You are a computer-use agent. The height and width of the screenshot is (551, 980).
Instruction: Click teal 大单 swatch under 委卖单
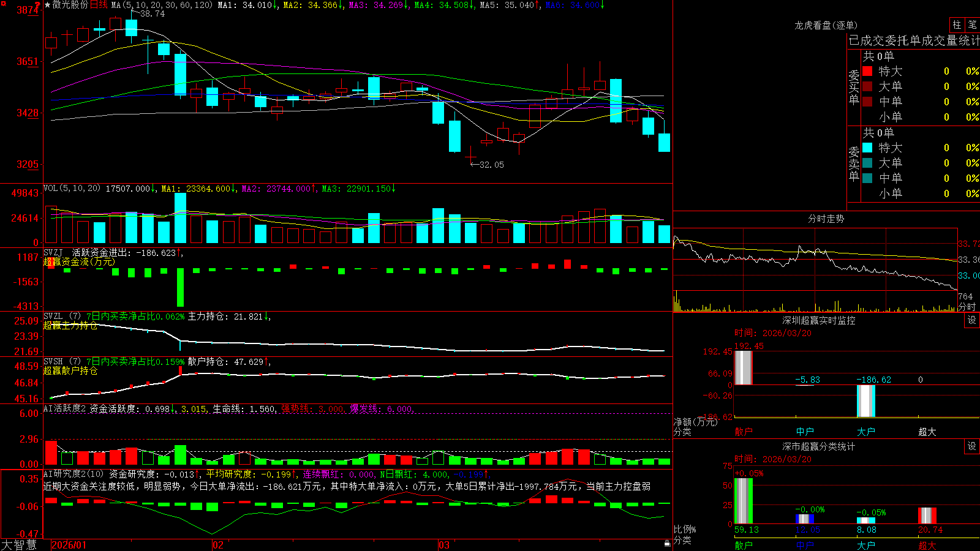coord(867,163)
